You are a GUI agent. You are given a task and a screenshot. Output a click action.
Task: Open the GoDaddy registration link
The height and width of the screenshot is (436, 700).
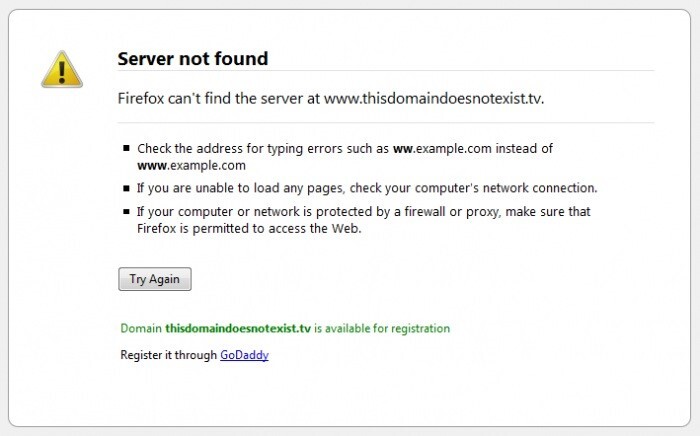[244, 355]
